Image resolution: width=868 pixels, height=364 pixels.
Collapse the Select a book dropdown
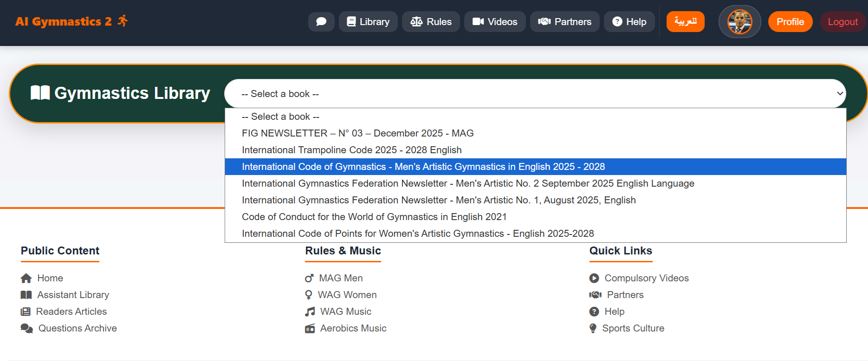535,94
